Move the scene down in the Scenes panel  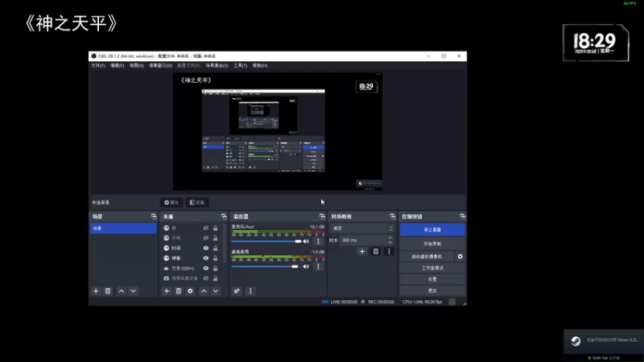point(133,291)
